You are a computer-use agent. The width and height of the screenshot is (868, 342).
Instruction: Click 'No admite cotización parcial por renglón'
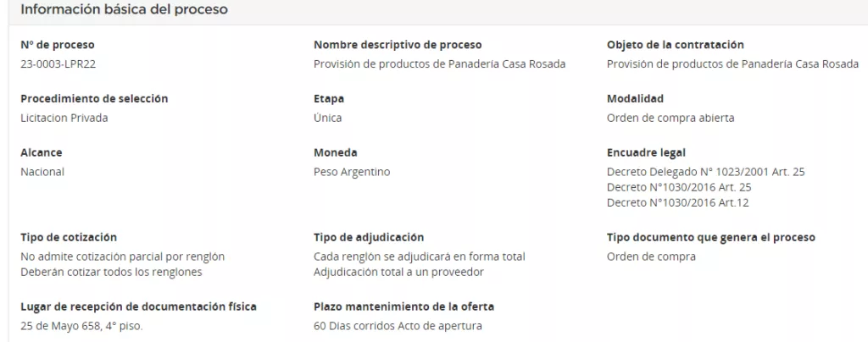click(x=123, y=256)
